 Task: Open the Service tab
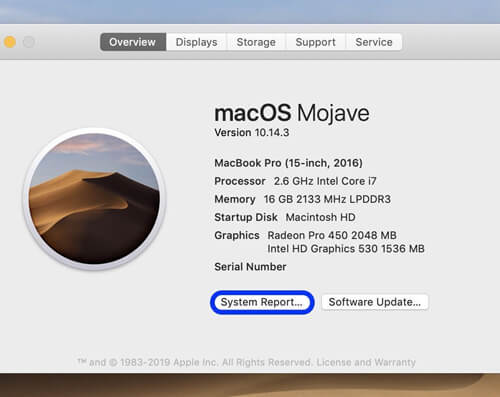[374, 42]
